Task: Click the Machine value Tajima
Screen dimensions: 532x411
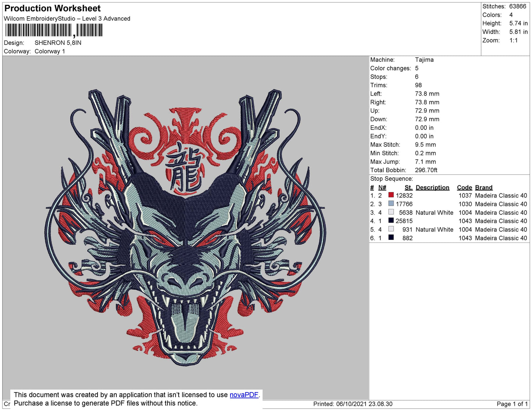Action: [424, 60]
